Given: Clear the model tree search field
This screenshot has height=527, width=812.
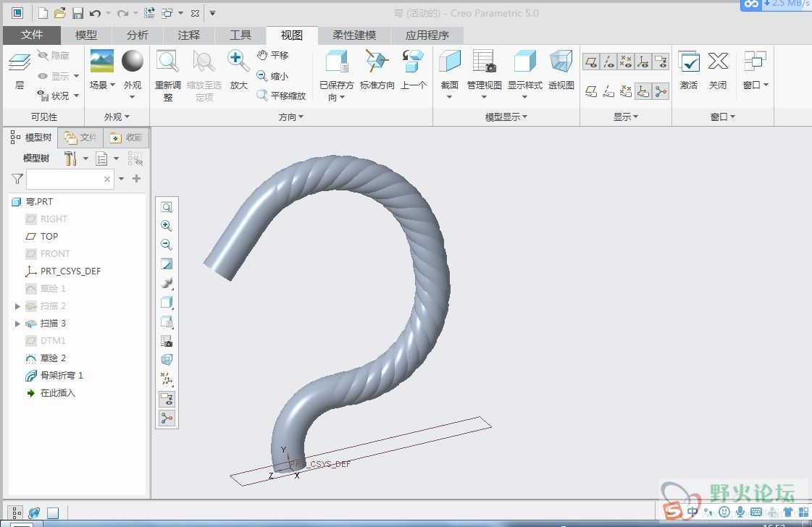Looking at the screenshot, I should (107, 179).
